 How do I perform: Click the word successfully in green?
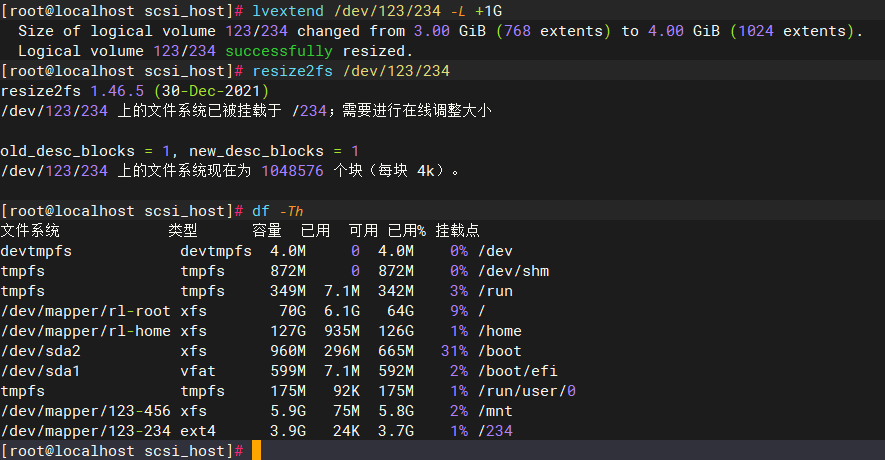tap(279, 51)
